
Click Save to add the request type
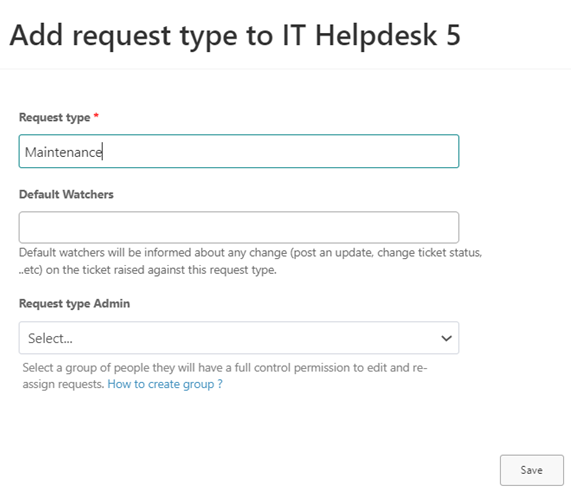(532, 470)
